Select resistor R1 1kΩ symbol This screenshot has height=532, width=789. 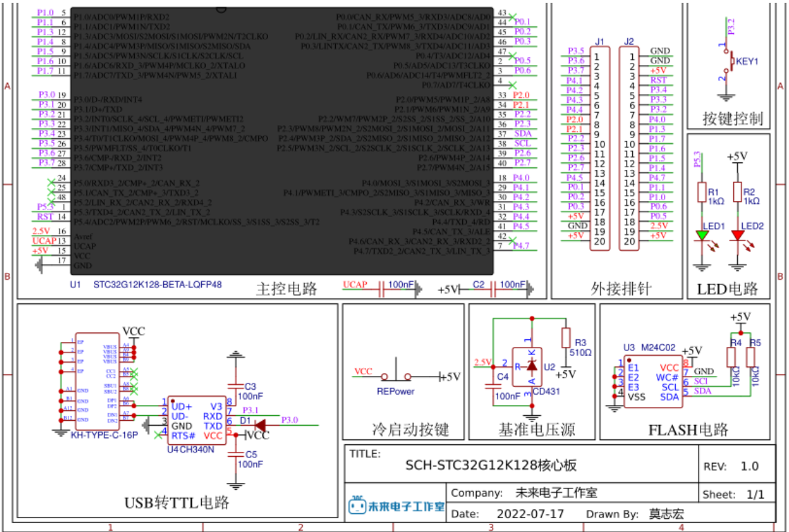(x=702, y=192)
